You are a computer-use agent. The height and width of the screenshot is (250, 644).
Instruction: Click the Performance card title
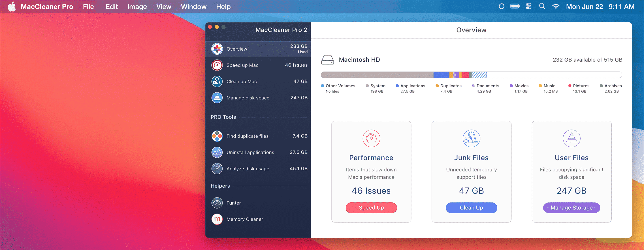coord(371,158)
